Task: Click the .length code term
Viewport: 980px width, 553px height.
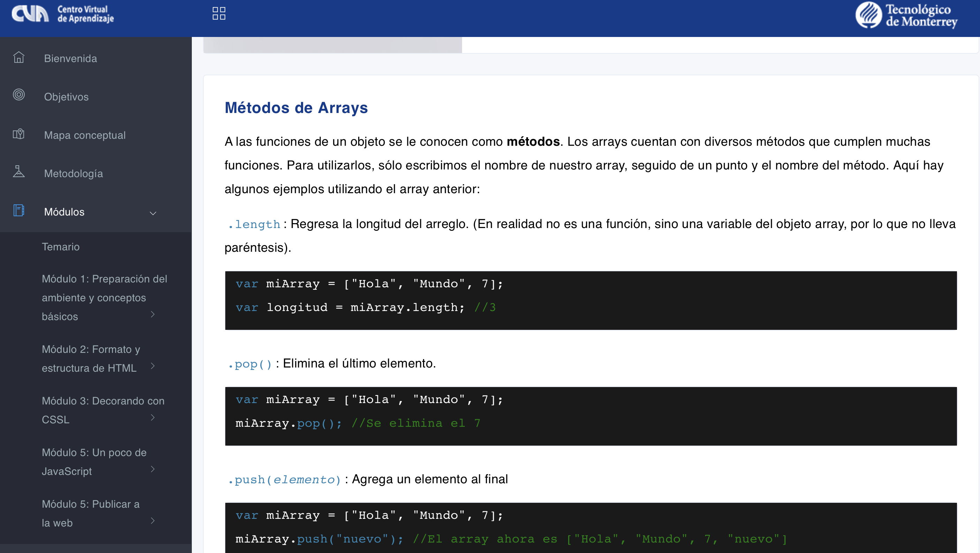Action: [x=254, y=225]
